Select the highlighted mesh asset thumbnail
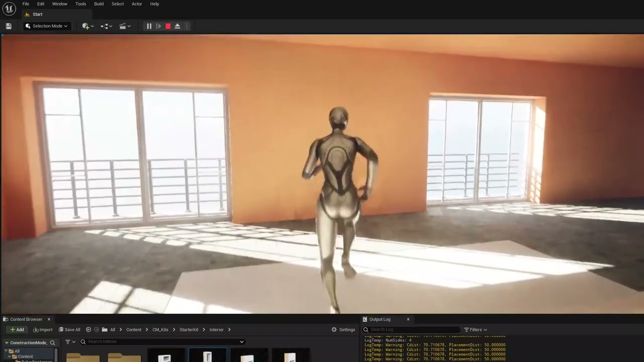The height and width of the screenshot is (362, 644). pyautogui.click(x=207, y=356)
